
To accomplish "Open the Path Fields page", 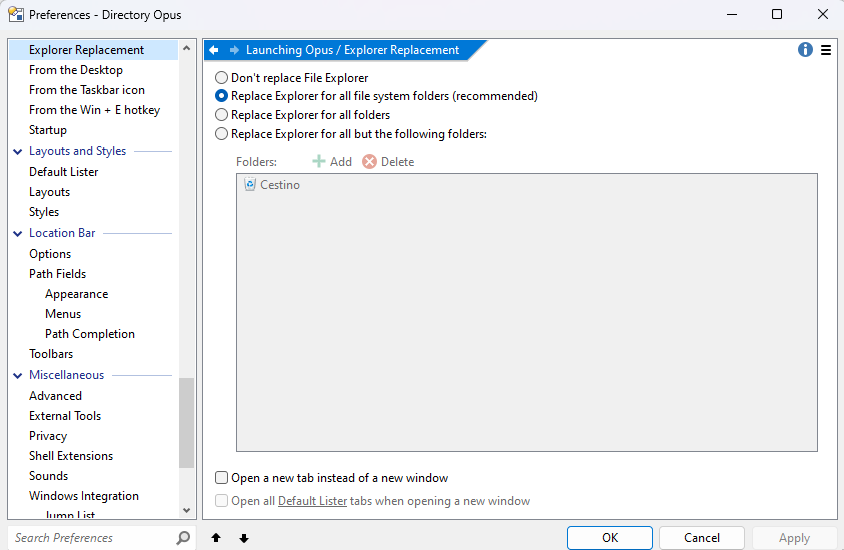I will [x=58, y=274].
